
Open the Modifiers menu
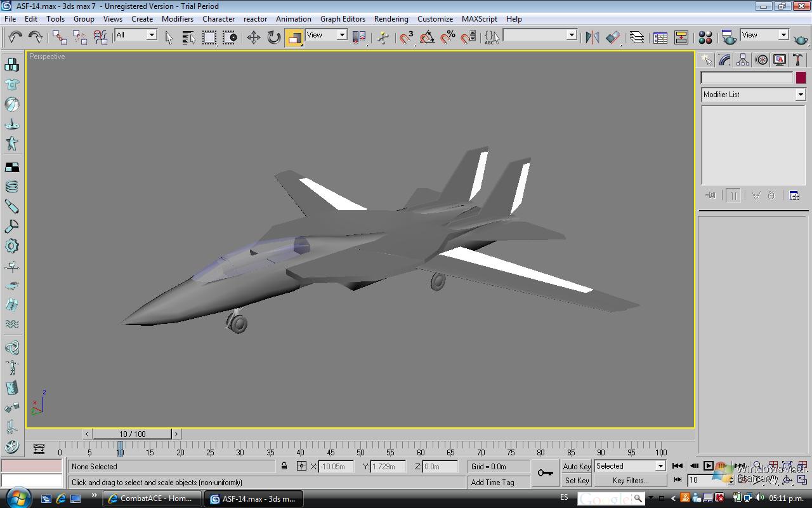click(x=178, y=18)
